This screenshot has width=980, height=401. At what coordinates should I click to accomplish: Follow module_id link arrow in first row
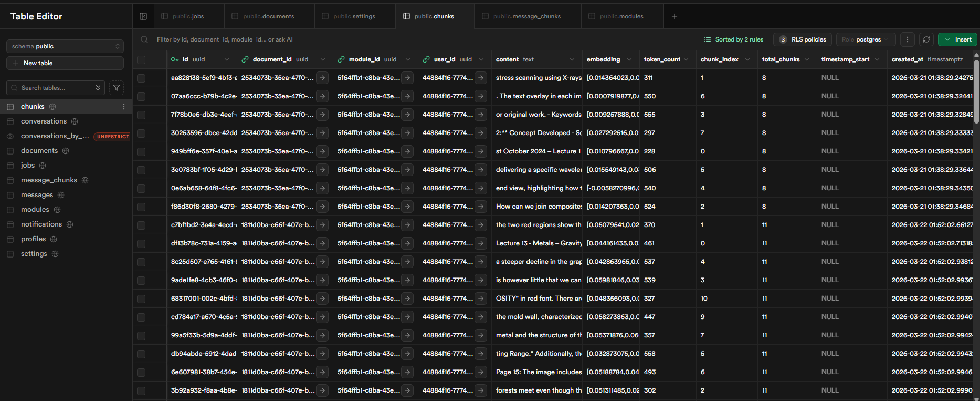pyautogui.click(x=408, y=78)
